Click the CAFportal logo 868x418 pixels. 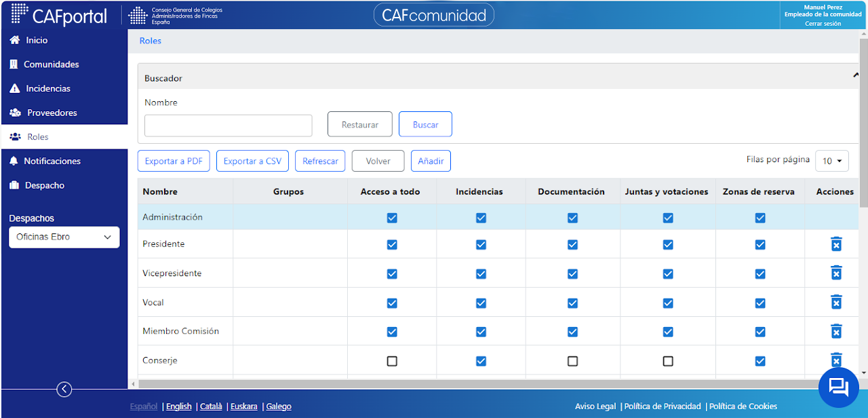60,15
